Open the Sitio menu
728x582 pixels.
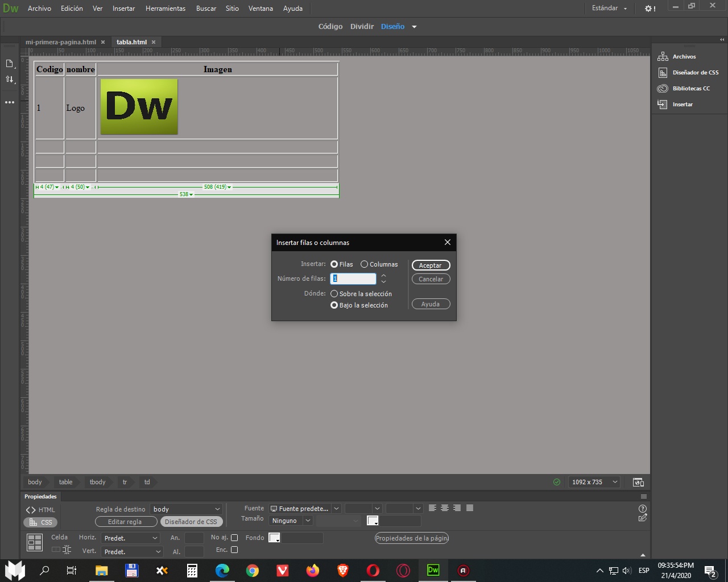click(x=232, y=9)
